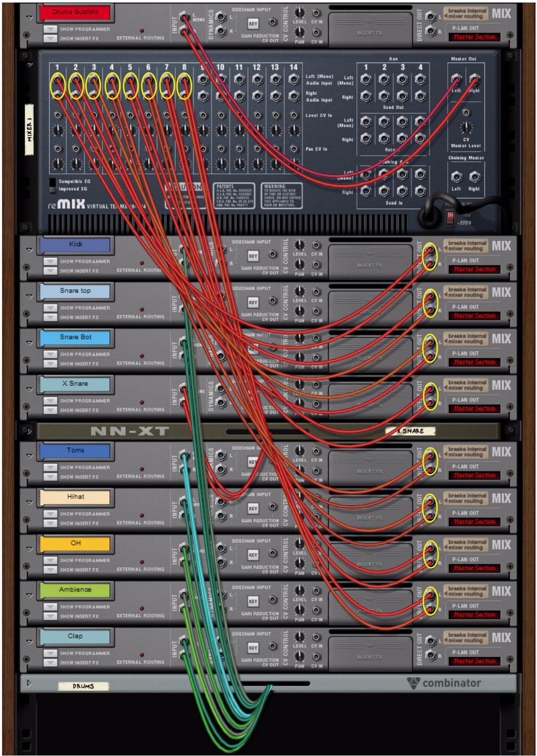Click reMIX Chaining Master Right jack
Viewport: 537px width, 756px height.
coord(474,177)
